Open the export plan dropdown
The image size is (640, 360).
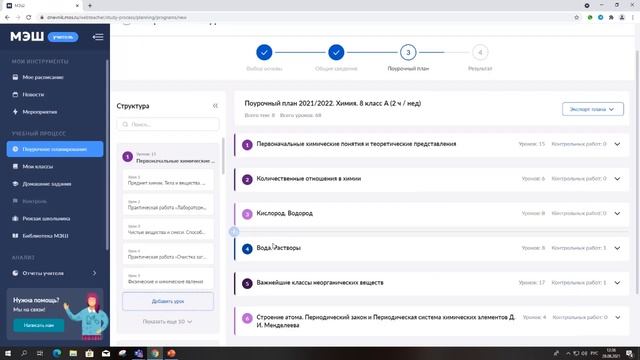tap(593, 109)
